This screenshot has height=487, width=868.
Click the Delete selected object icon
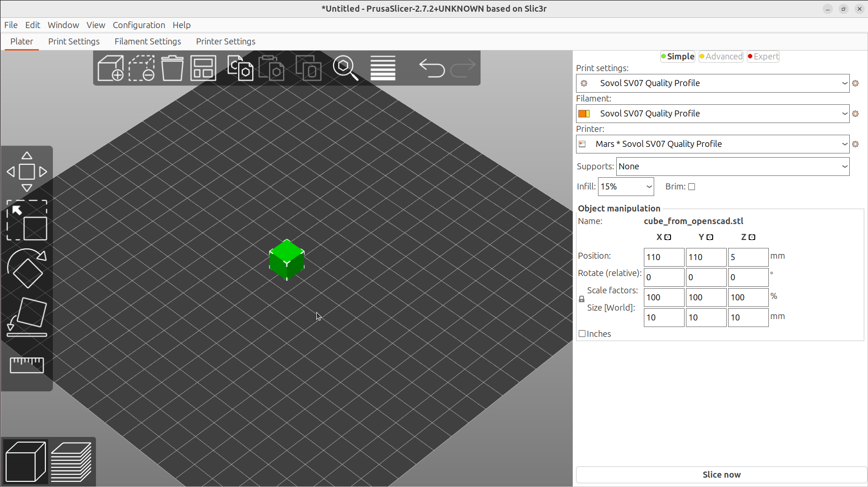point(142,68)
